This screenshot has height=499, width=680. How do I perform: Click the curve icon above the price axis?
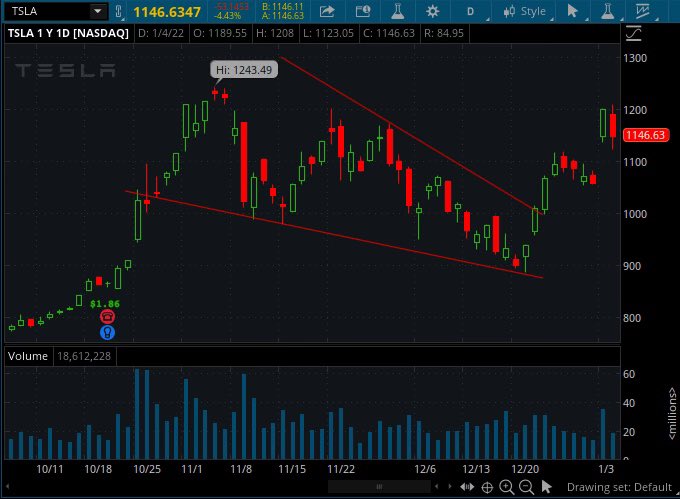(x=633, y=33)
